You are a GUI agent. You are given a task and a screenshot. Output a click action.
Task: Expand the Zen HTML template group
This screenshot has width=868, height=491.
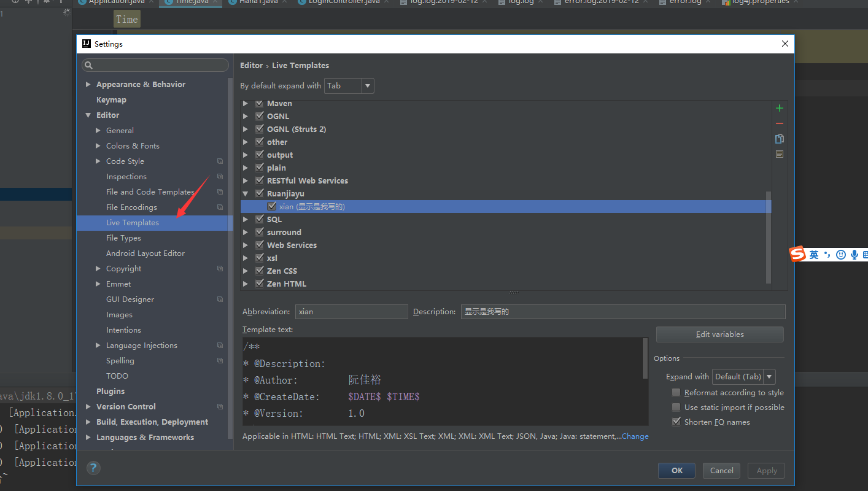246,284
